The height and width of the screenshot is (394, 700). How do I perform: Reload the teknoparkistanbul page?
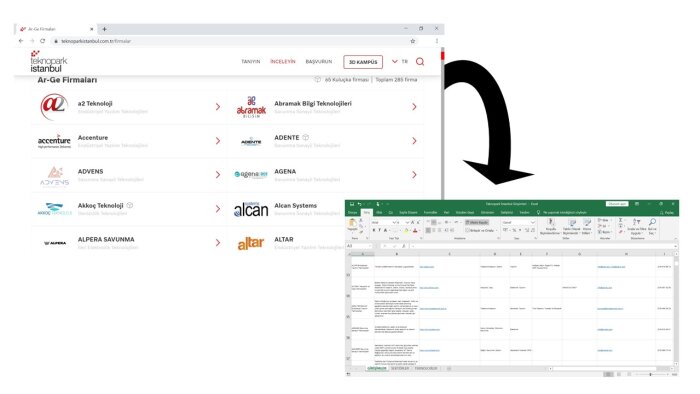[x=42, y=41]
